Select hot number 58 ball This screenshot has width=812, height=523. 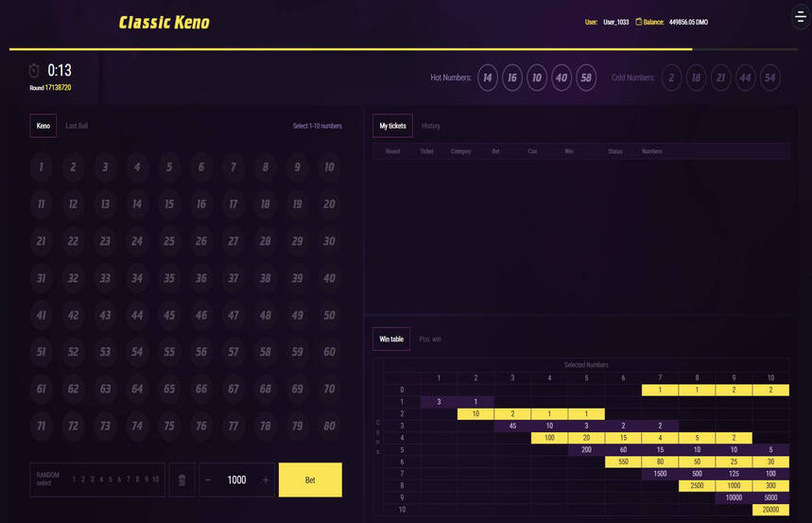[x=586, y=78]
